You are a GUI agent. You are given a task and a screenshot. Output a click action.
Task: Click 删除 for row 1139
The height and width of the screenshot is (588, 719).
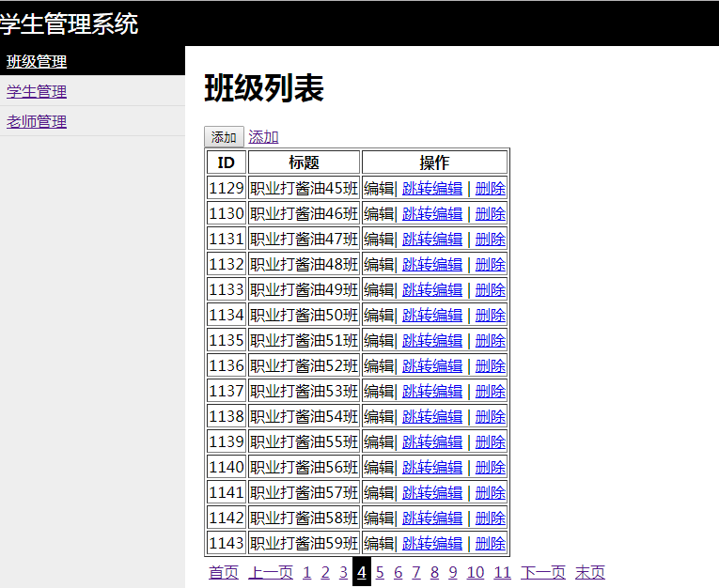click(x=491, y=441)
